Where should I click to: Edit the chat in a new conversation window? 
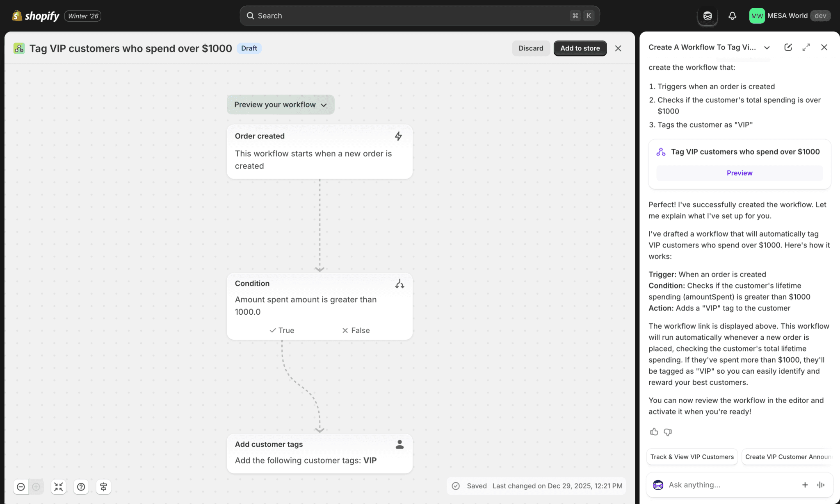788,47
